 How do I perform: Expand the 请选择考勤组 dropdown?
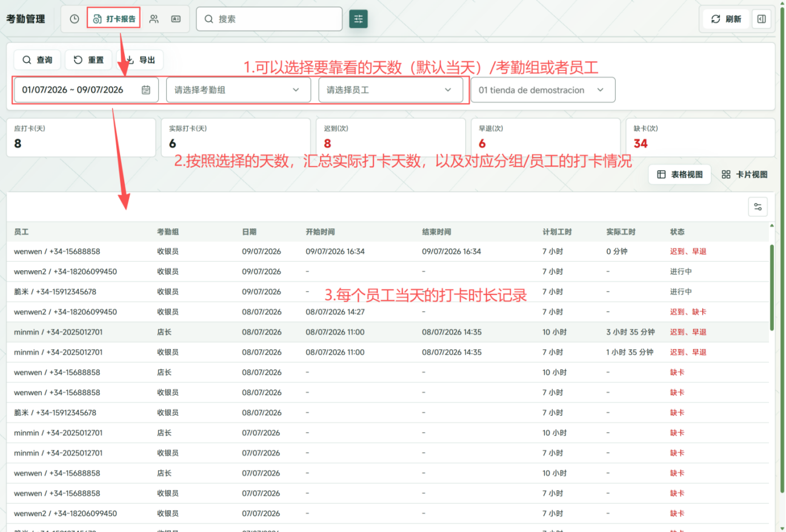pos(238,90)
